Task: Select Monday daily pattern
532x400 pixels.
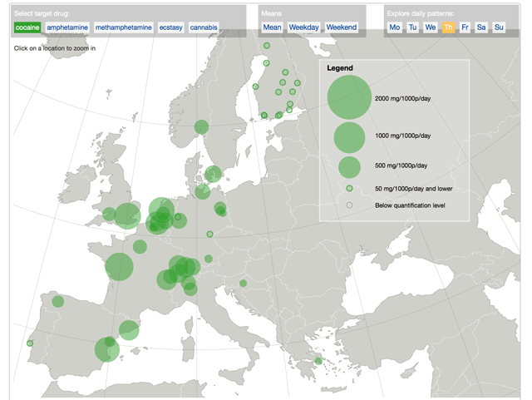Action: pos(395,27)
